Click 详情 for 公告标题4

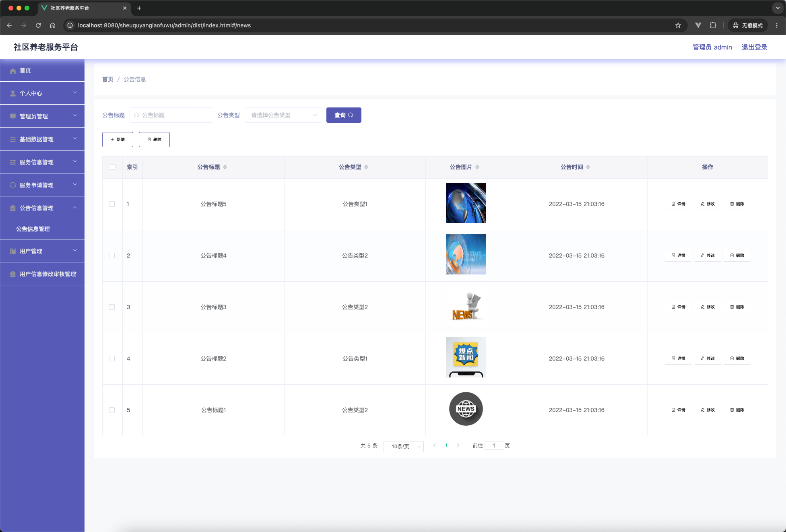678,256
